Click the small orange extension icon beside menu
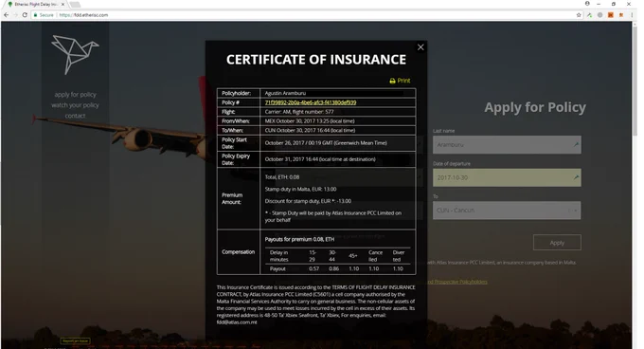This screenshot has height=349, width=644. 621,15
